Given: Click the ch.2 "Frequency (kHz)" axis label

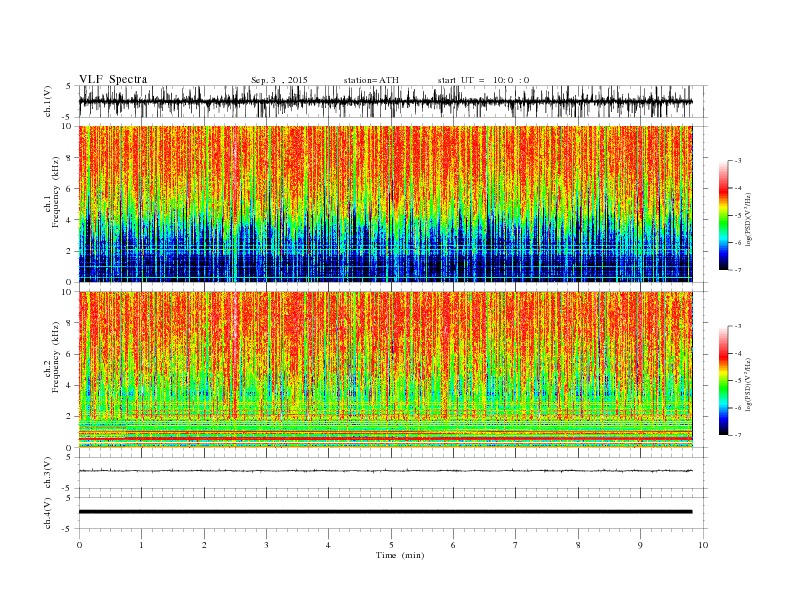Looking at the screenshot, I should pos(55,357).
